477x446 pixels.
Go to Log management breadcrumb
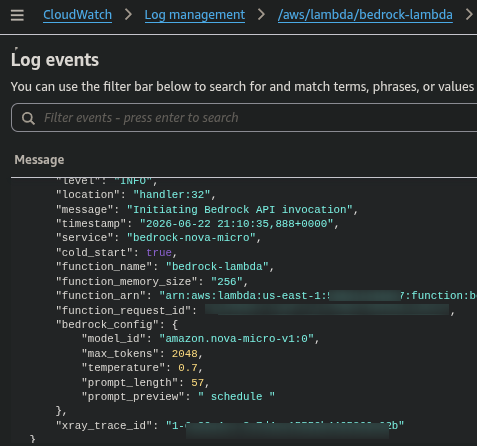click(195, 15)
